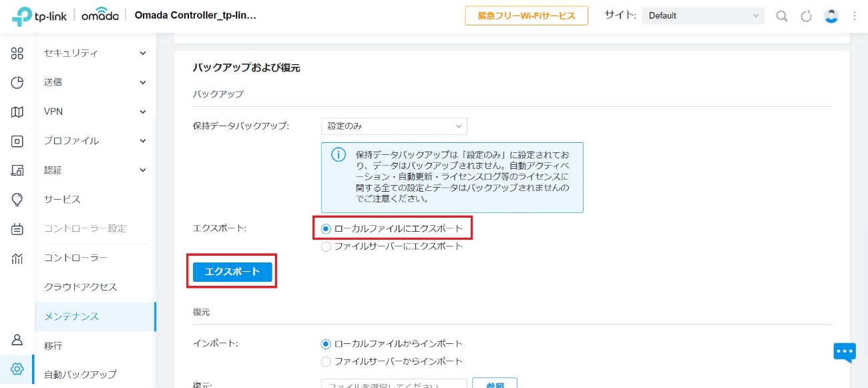The height and width of the screenshot is (388, 868).
Task: Open the クラウドアクセス settings page
Action: pos(80,287)
